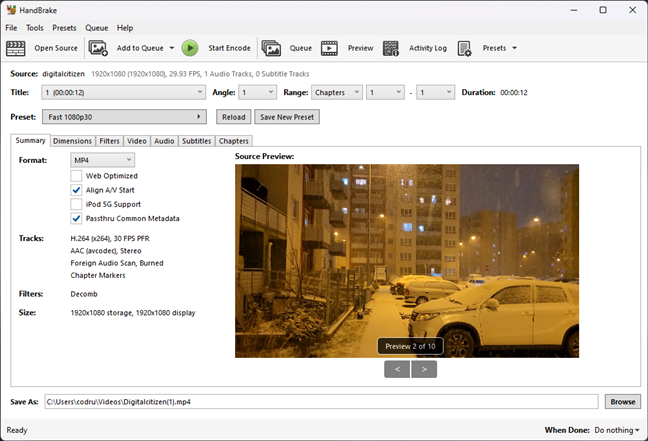The height and width of the screenshot is (441, 648).
Task: Click the source preview snowy street image
Action: [407, 261]
